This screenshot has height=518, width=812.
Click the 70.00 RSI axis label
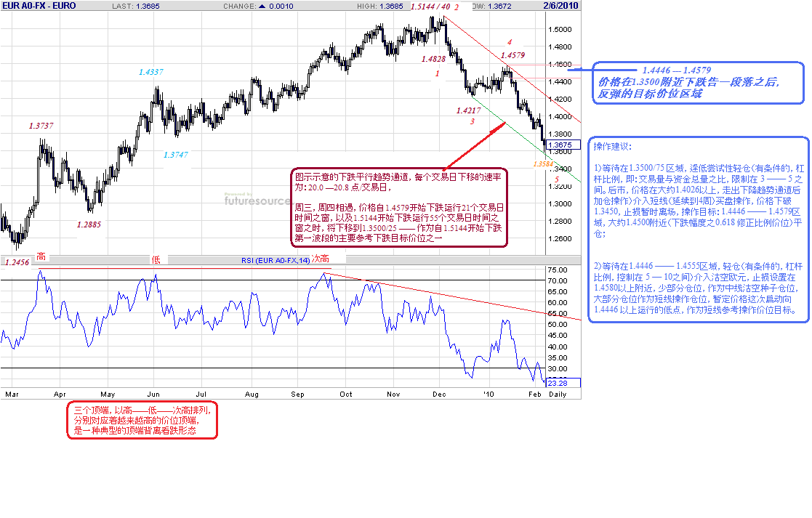point(558,281)
